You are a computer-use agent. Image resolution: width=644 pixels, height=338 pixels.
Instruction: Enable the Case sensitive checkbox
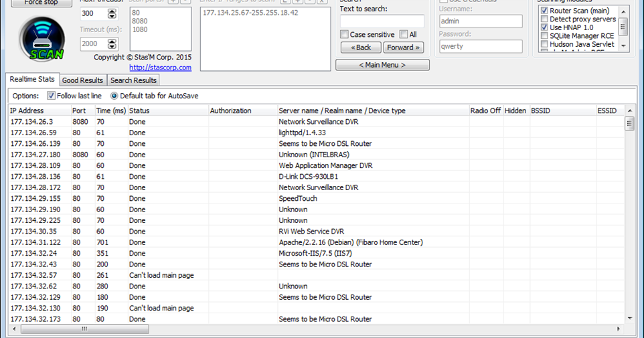tap(345, 35)
